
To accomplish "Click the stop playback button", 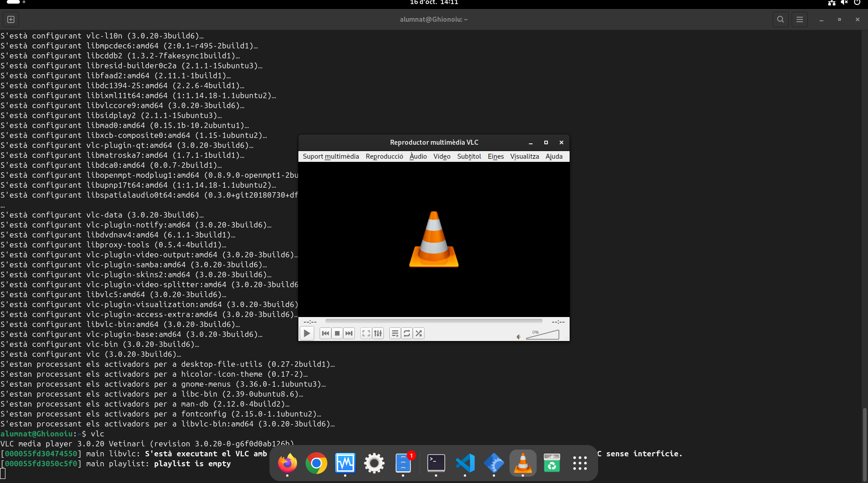I will coord(337,333).
